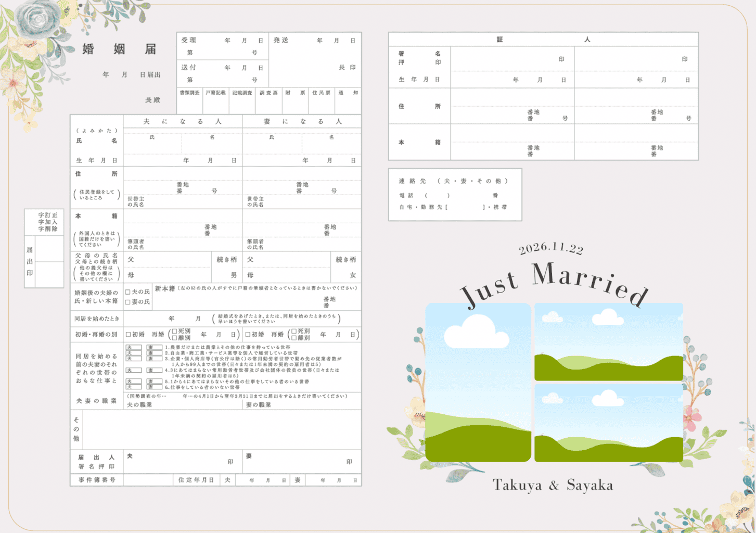Click the tall left sky photo placeholder

478,382
